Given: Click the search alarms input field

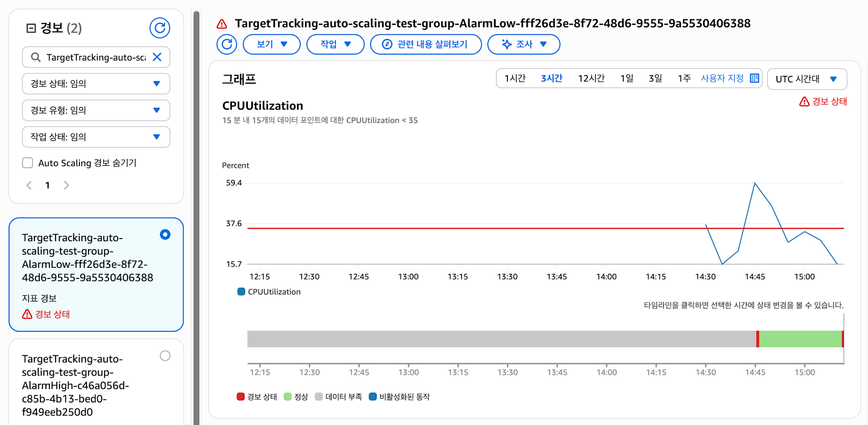Looking at the screenshot, I should pyautogui.click(x=96, y=57).
